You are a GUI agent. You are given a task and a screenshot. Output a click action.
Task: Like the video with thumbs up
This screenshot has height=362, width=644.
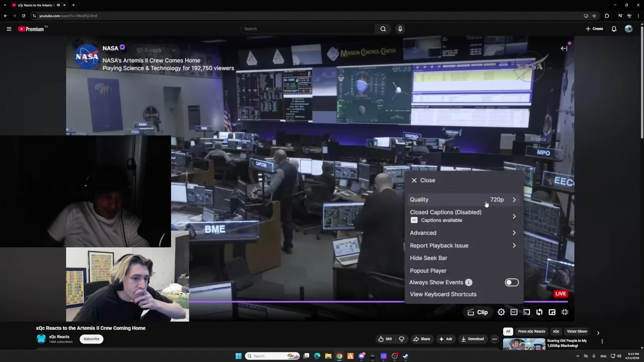pos(385,339)
